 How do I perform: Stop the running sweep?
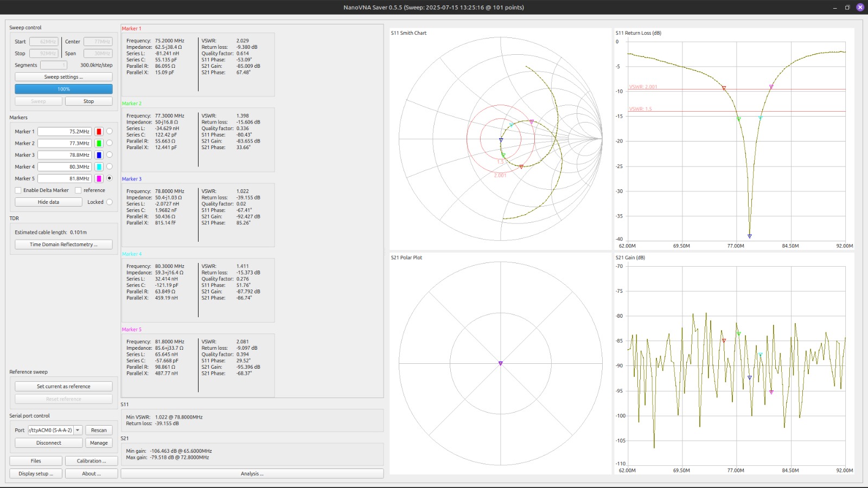(x=88, y=101)
